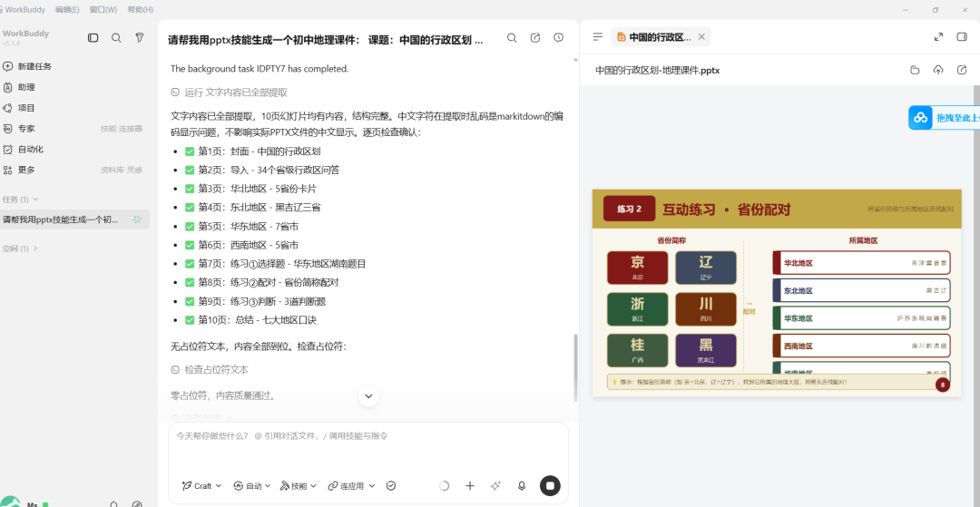This screenshot has width=980, height=507.
Task: Toggle the left sidebar panel icon
Action: point(93,38)
